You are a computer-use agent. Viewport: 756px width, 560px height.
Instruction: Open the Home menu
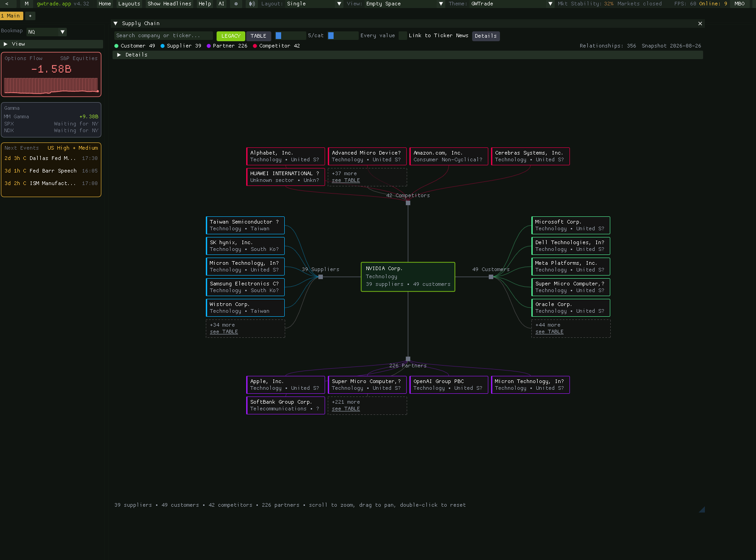[x=104, y=4]
